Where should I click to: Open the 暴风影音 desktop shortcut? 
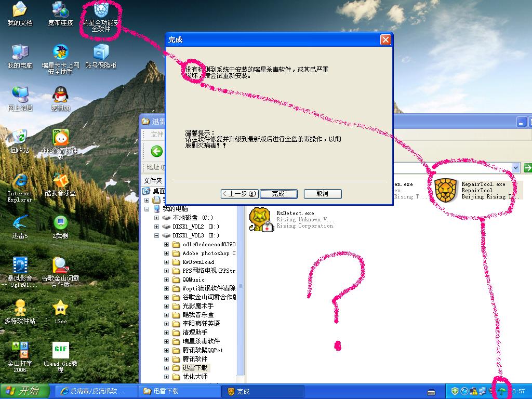click(x=20, y=272)
